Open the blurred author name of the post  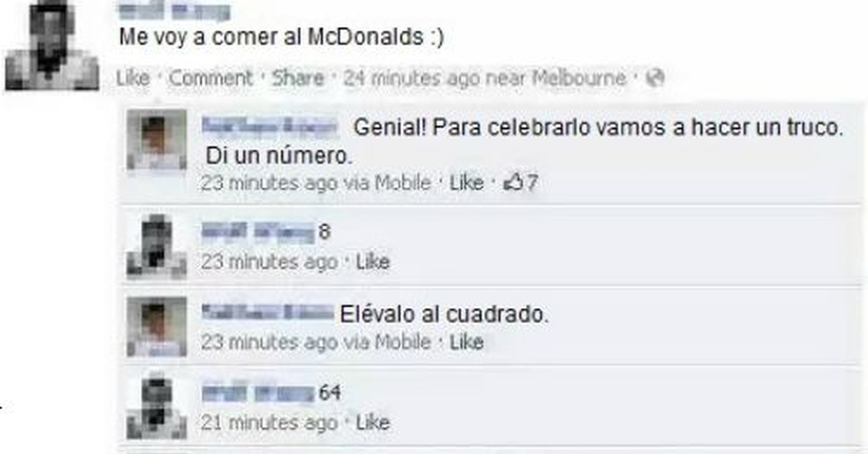(174, 11)
